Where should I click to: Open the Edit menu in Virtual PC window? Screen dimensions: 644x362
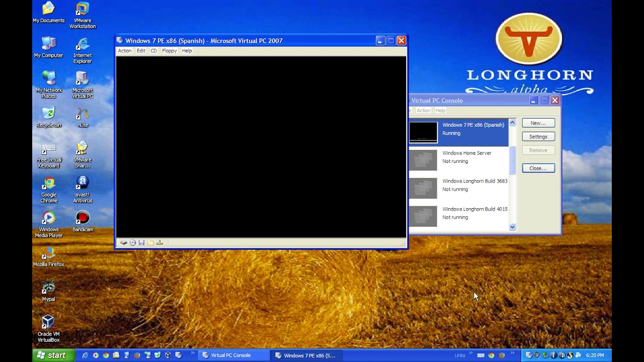coord(141,51)
